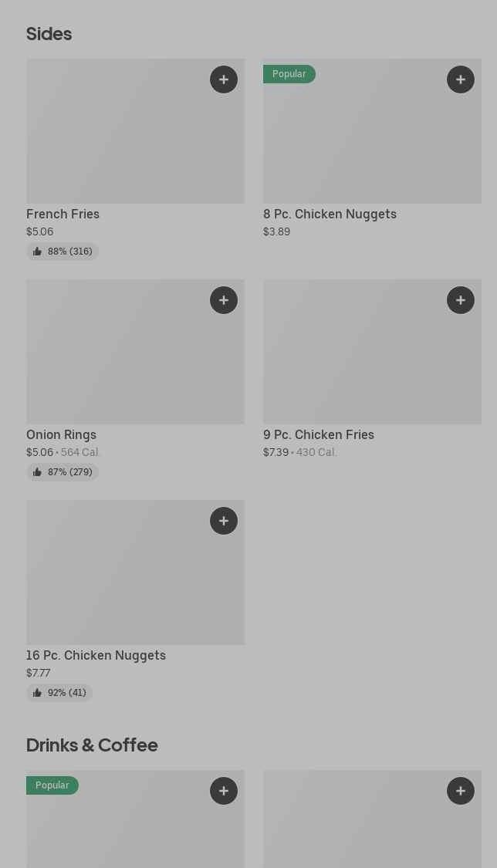Click the Sides section heading
497x868 pixels.
49,34
